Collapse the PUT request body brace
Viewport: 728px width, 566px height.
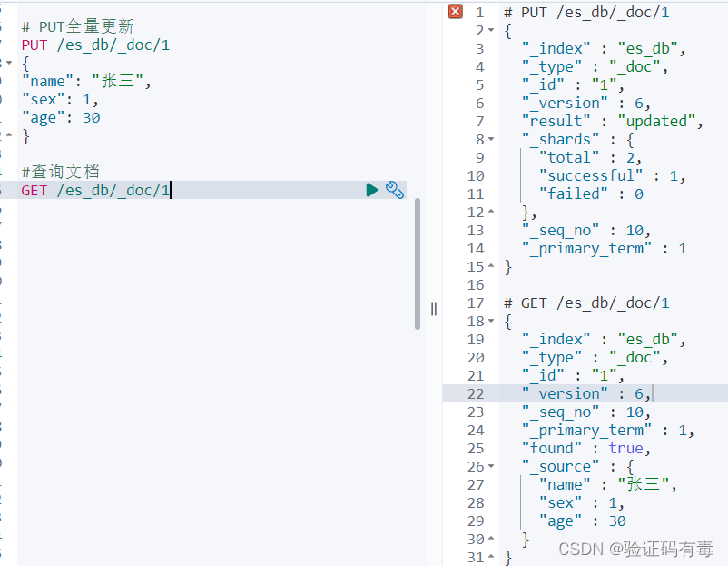(x=9, y=63)
